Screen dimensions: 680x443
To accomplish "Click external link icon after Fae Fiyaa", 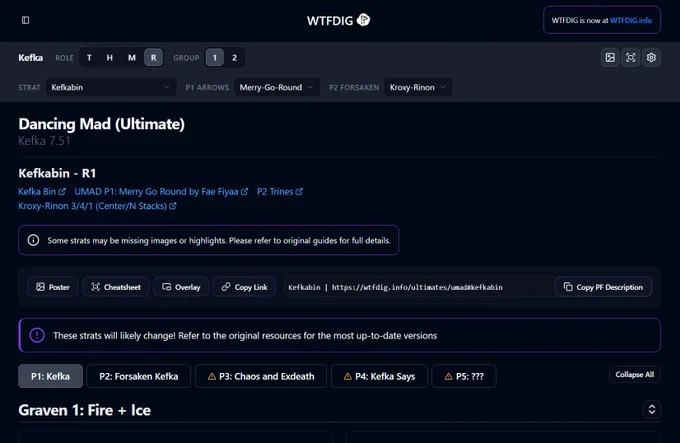I will [x=245, y=192].
